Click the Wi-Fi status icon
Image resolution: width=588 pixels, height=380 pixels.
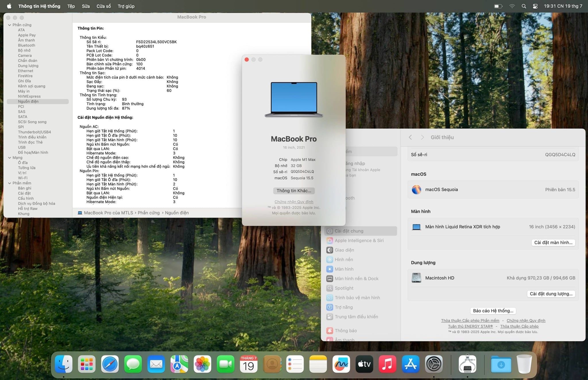512,6
